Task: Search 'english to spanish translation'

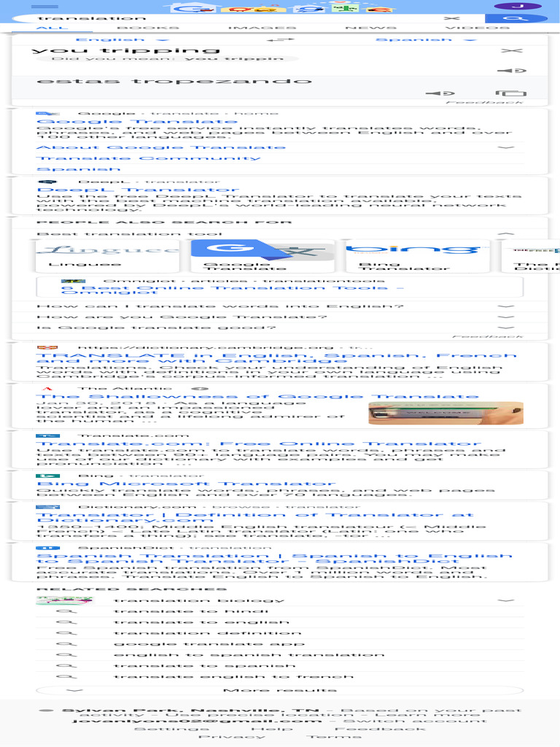Action: click(x=249, y=655)
